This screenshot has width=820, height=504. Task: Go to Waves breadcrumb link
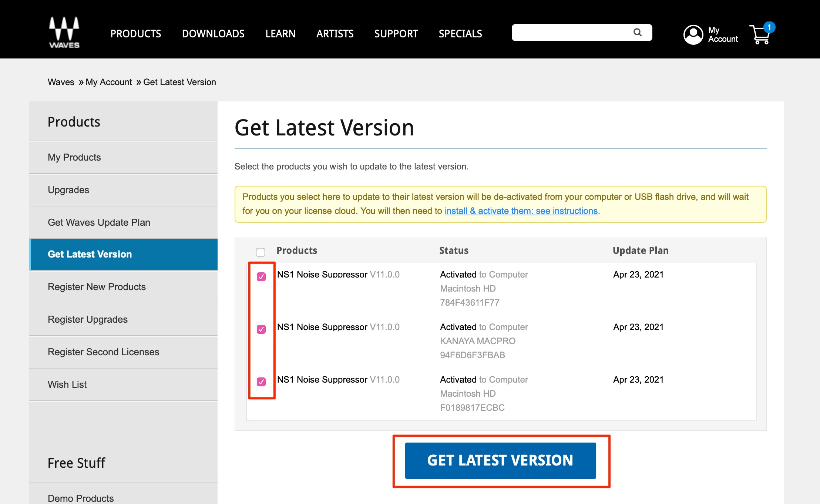pos(61,82)
